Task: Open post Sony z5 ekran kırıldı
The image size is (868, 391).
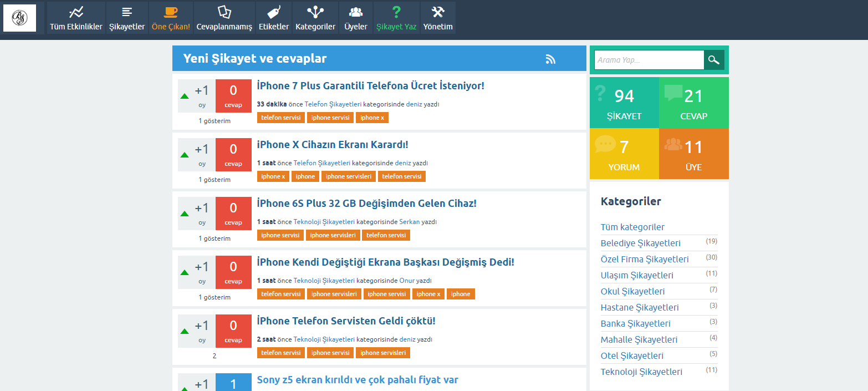Action: click(x=358, y=380)
